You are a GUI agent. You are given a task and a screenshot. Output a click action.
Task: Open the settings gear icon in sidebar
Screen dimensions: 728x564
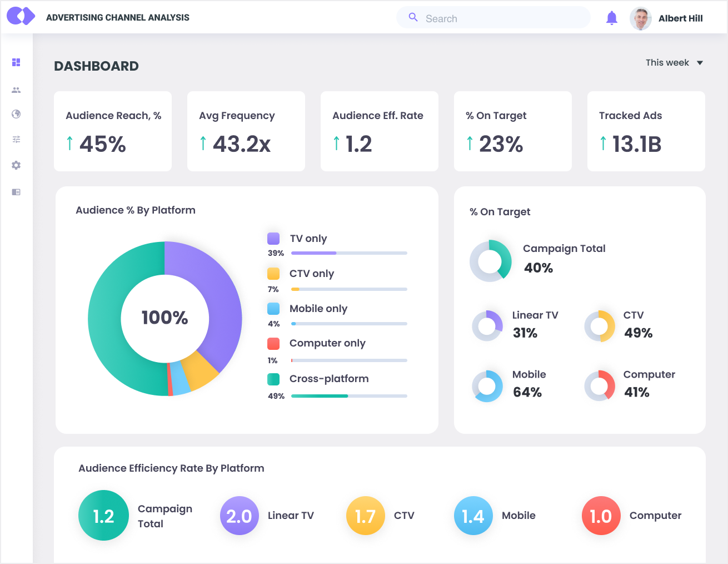(x=16, y=165)
